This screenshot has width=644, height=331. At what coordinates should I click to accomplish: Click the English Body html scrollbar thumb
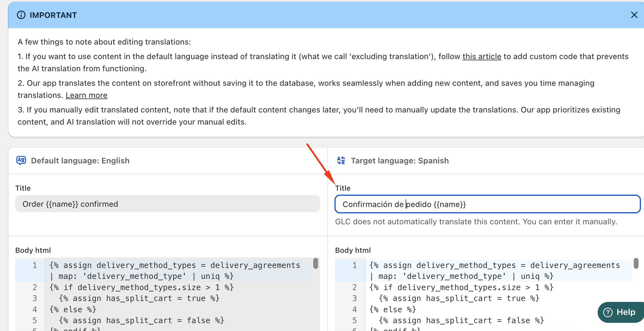(315, 263)
